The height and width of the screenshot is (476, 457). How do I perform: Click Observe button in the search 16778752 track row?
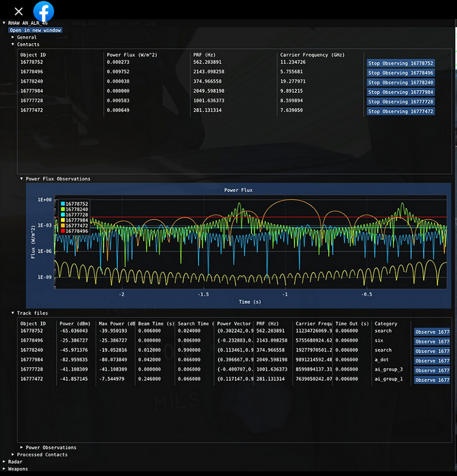coord(432,332)
